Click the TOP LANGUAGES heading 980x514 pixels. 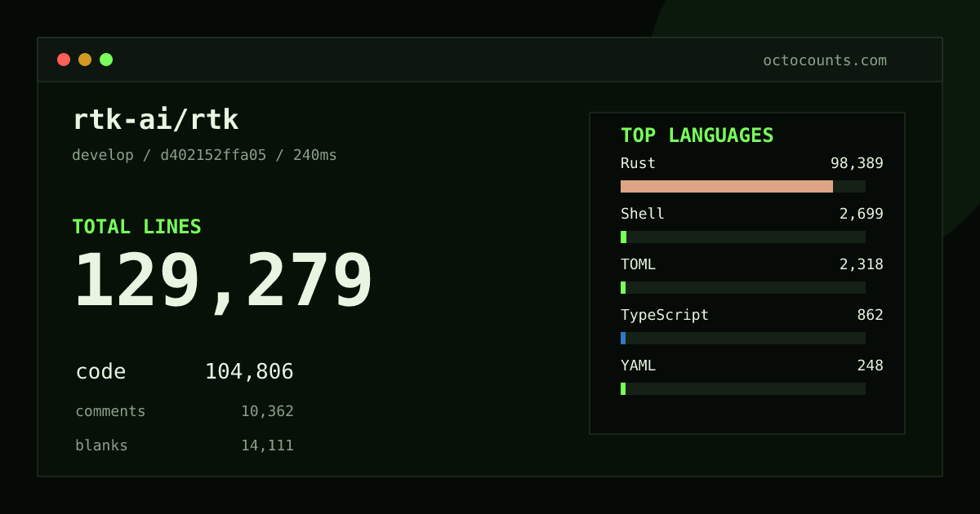point(697,135)
